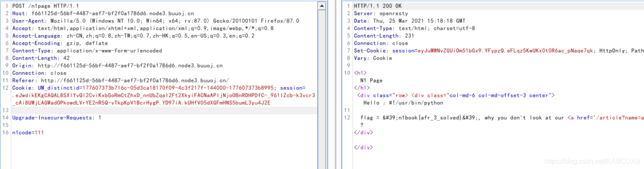
Task: Click 'Content-Type: text/html; charset=utf-8' line
Action: (414, 28)
